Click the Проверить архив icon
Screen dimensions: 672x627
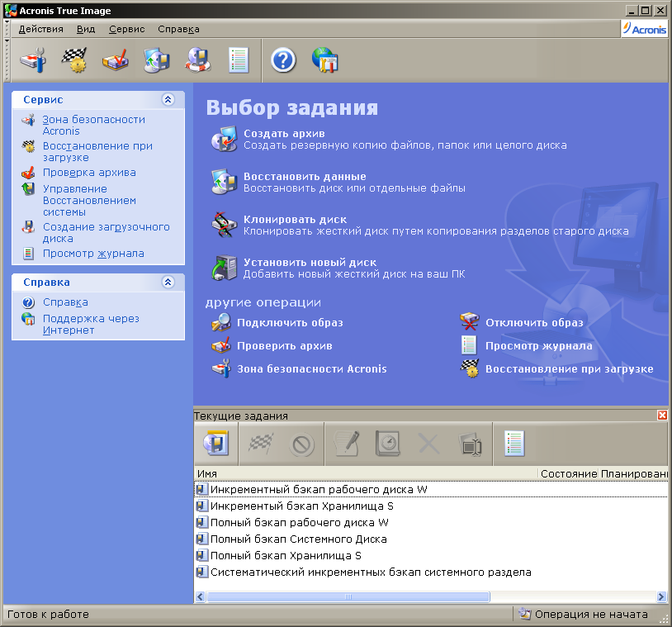click(221, 345)
